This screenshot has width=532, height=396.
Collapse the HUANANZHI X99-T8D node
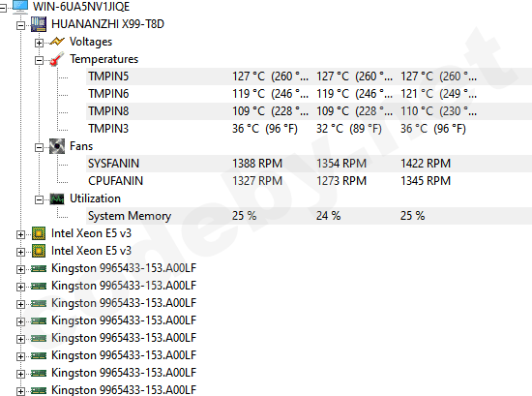[x=20, y=25]
